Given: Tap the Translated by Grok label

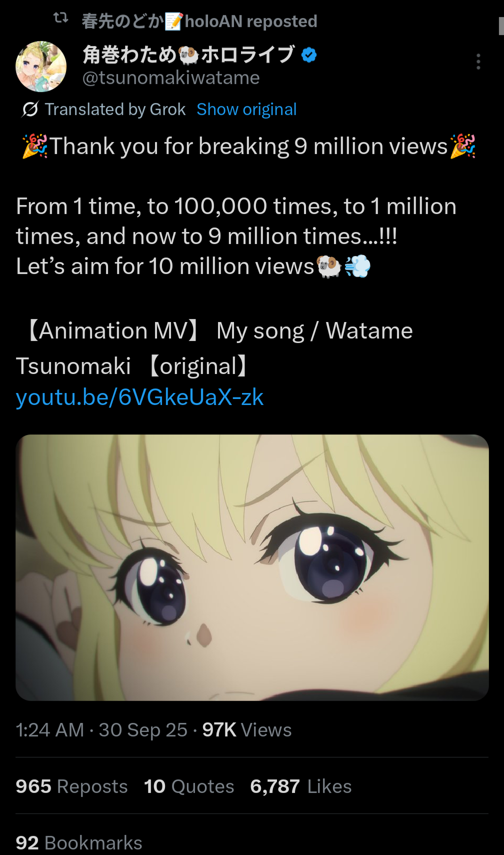Looking at the screenshot, I should [x=115, y=109].
